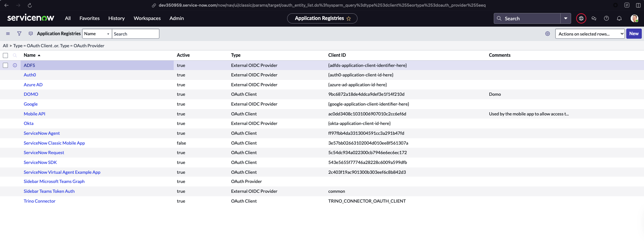Open the ServiceNow SDK record
This screenshot has width=644, height=247.
40,162
